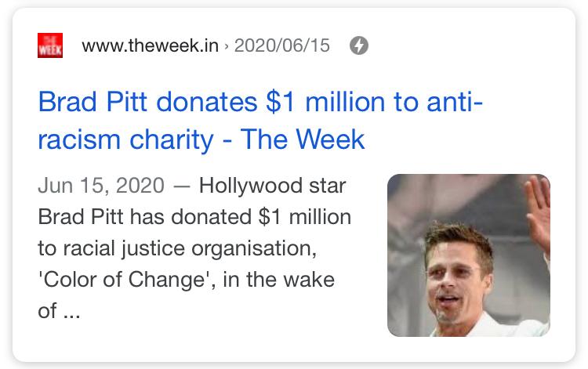Click 'racism charity - The Week' title line
Screen dimensions: 588x369
pyautogui.click(x=201, y=139)
